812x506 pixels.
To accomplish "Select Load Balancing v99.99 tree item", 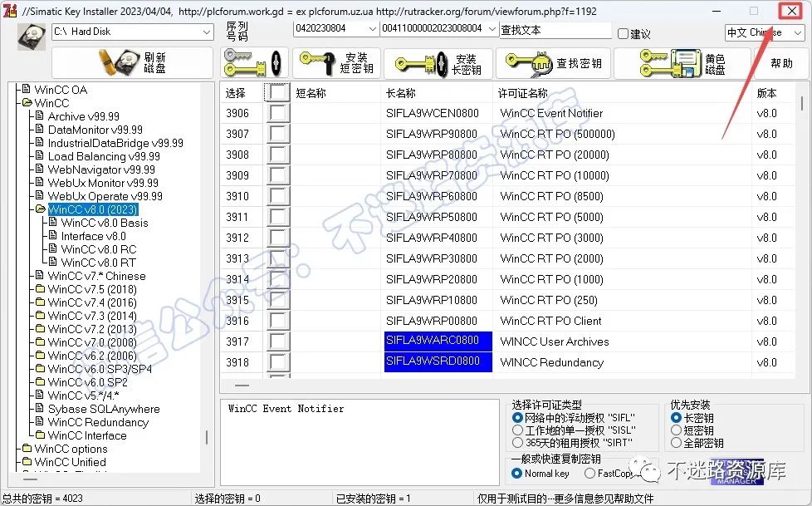I will click(104, 156).
